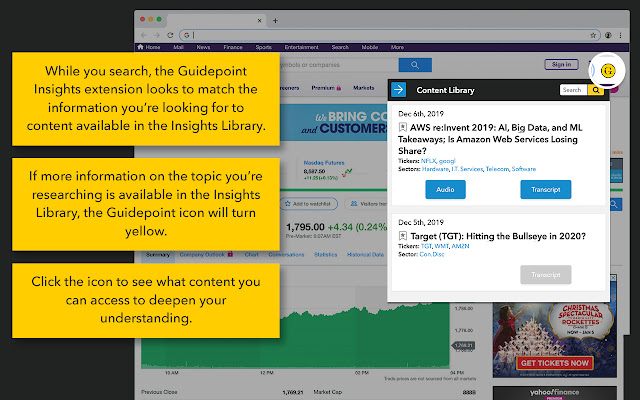Select the Con. Disc sector link
The image size is (640, 400).
coord(432,254)
